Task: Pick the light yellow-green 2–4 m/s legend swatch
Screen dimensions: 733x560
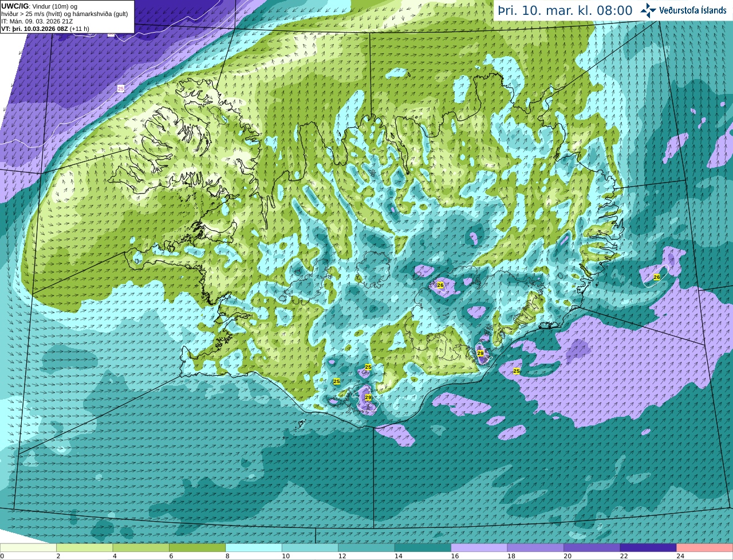Action: (85, 547)
